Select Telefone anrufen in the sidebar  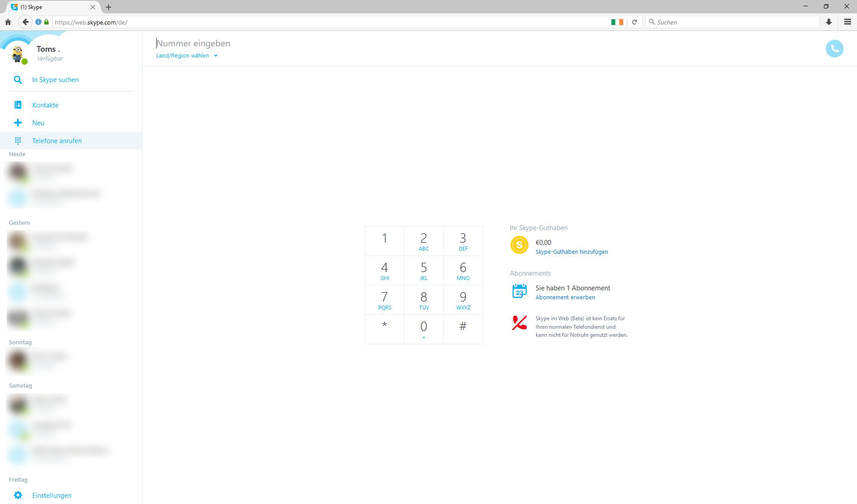tap(71, 140)
